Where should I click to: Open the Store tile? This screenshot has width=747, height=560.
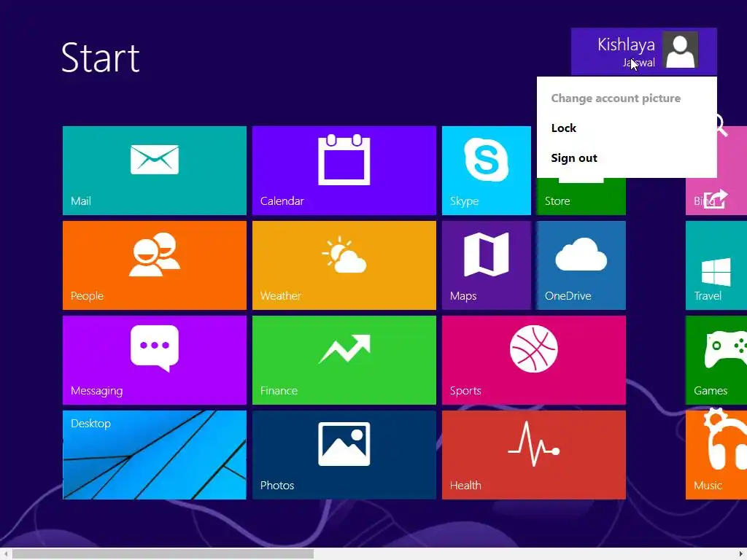(581, 196)
